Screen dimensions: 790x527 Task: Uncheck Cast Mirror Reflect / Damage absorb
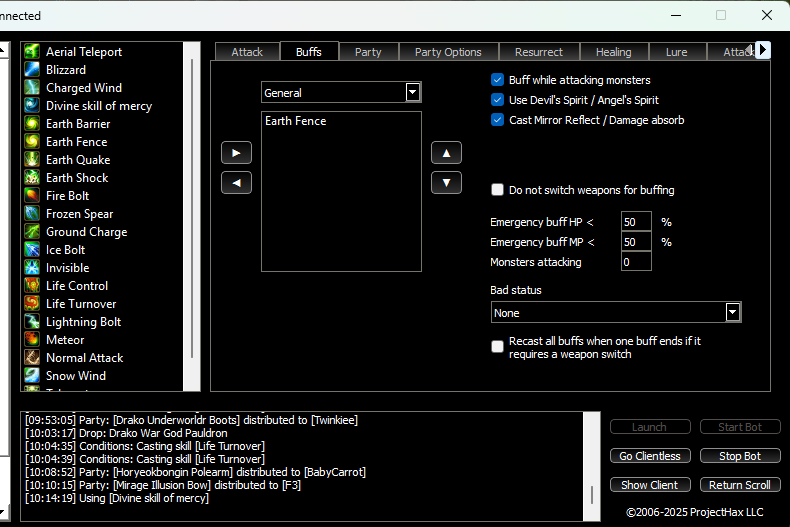pos(498,120)
